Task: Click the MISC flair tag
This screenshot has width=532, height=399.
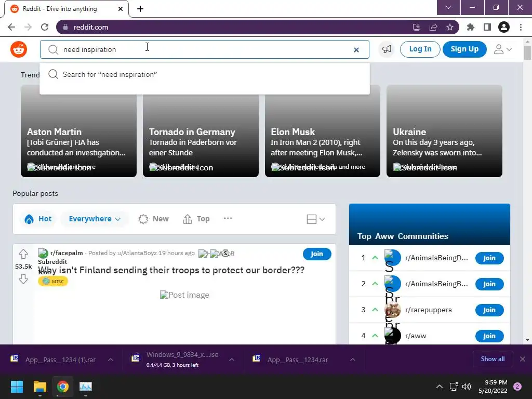Action: pos(53,281)
